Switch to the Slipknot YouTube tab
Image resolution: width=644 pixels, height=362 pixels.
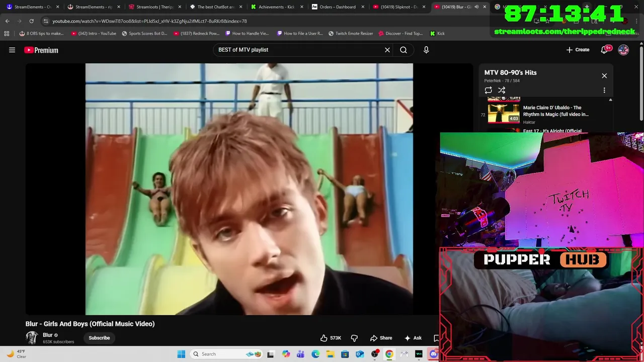point(398,7)
